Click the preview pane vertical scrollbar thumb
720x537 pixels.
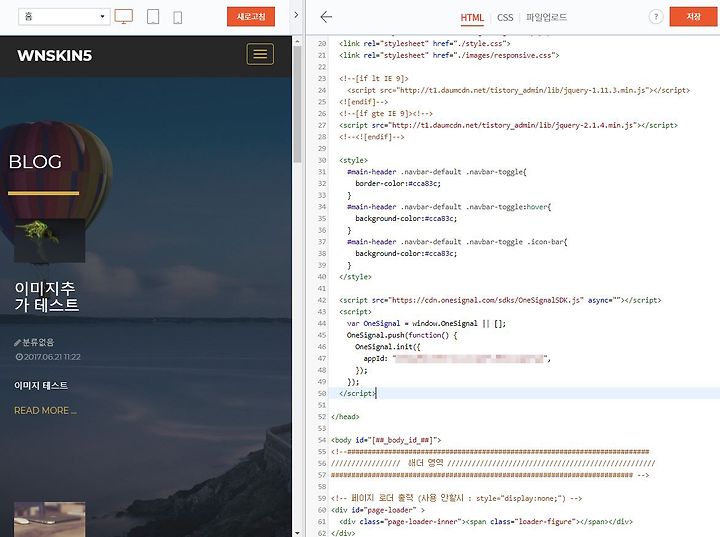coord(297,104)
